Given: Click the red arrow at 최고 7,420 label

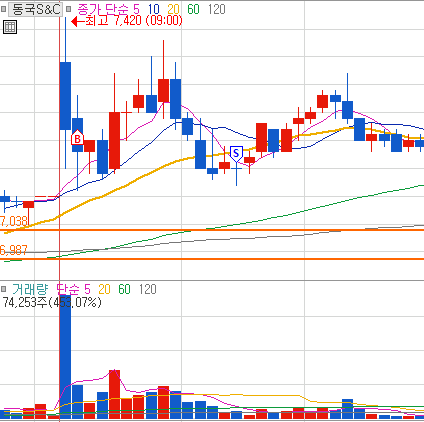Looking at the screenshot, I should (x=78, y=22).
